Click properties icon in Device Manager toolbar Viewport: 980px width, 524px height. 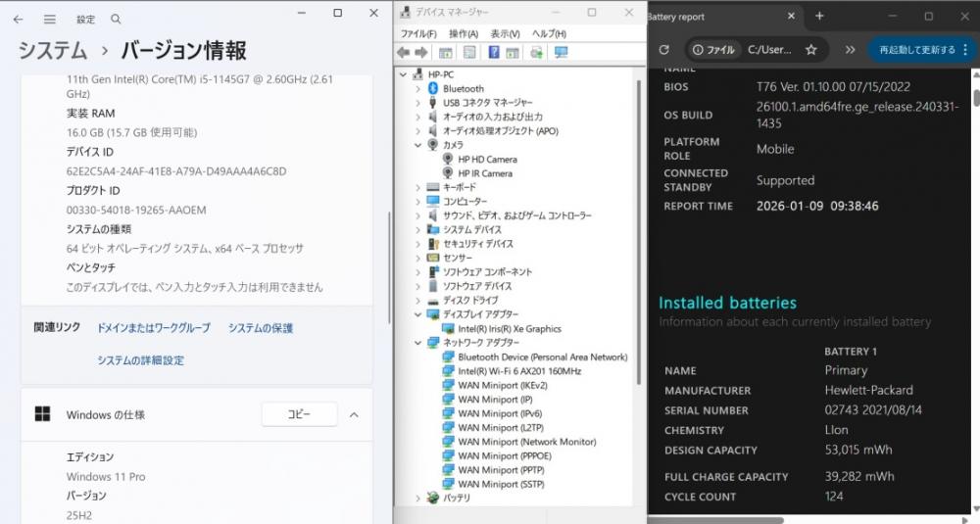[x=469, y=53]
